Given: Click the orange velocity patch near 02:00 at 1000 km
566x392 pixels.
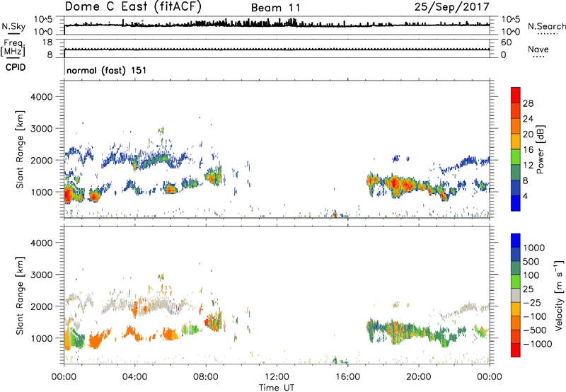Looking at the screenshot, I should (95, 340).
